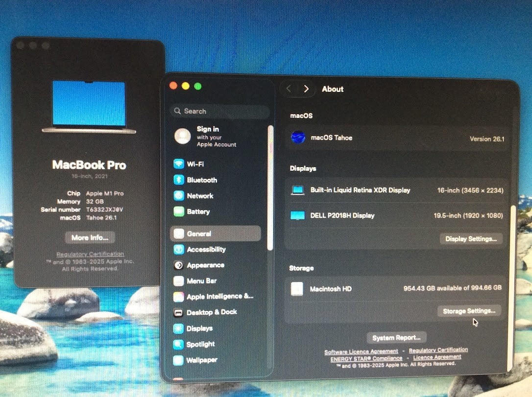Image resolution: width=532 pixels, height=397 pixels.
Task: Close the Settings window with red button
Action: click(x=173, y=86)
